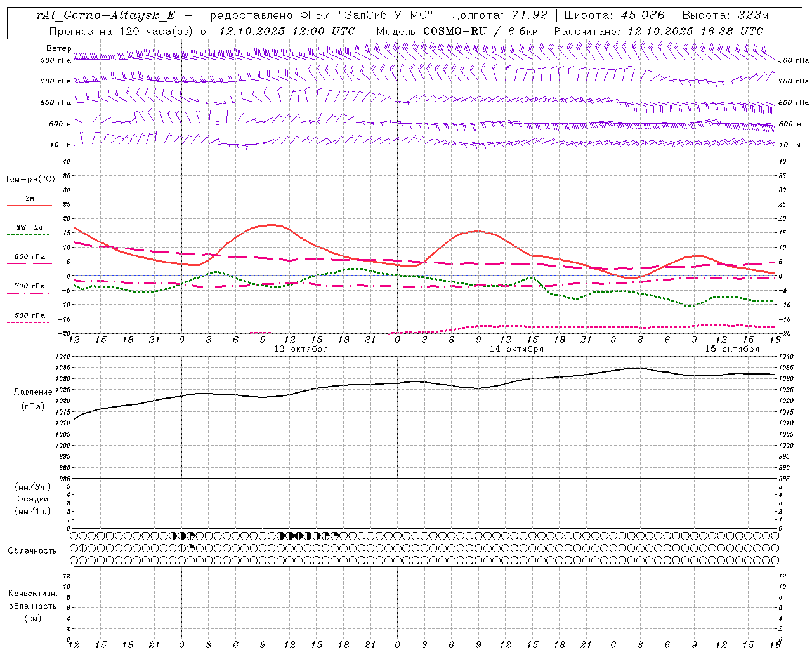This screenshot has height=650, width=812.
Task: Select the 'Долгота: 71.92' header value
Action: (499, 15)
